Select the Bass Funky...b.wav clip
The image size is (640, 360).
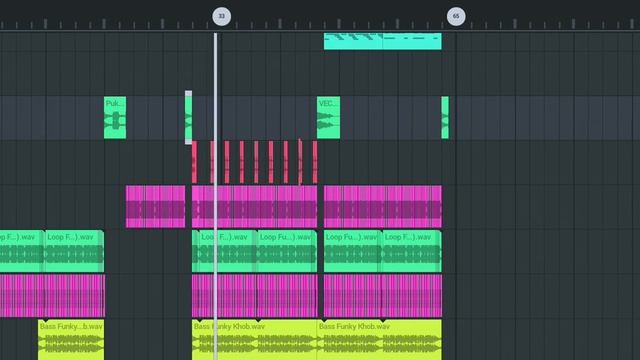71,340
